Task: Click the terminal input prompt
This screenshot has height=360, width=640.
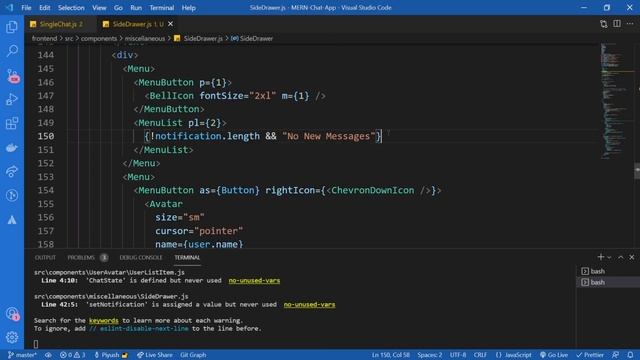Action: click(x=36, y=344)
